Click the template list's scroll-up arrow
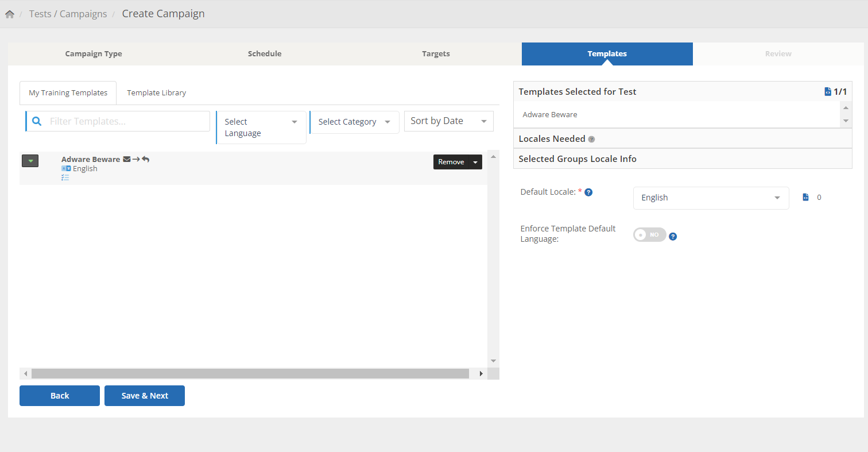Viewport: 868px width, 452px height. [493, 156]
